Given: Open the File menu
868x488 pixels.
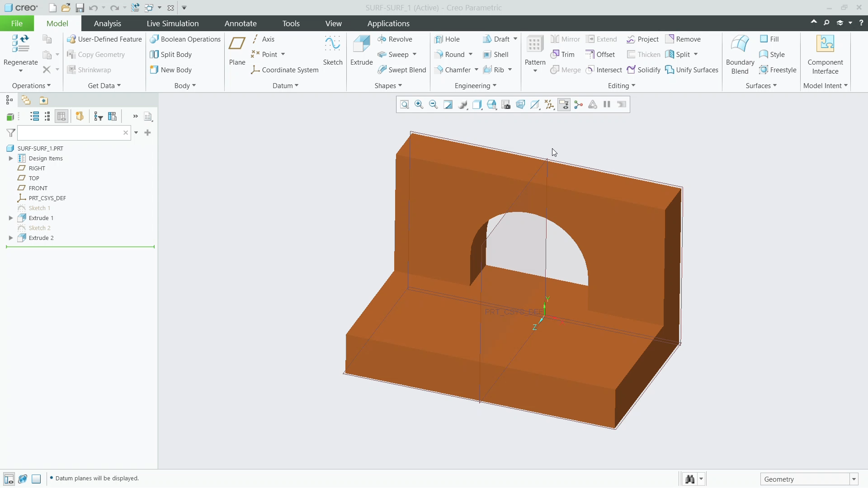Looking at the screenshot, I should click(17, 23).
